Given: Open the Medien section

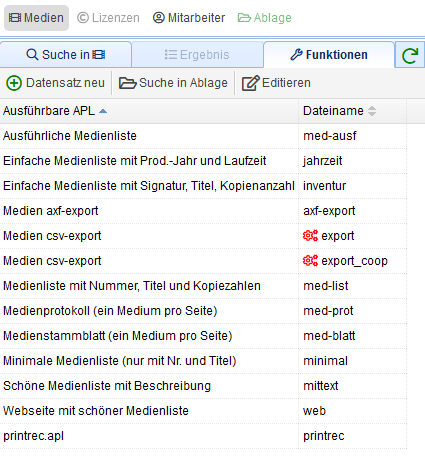Looking at the screenshot, I should click(x=36, y=18).
